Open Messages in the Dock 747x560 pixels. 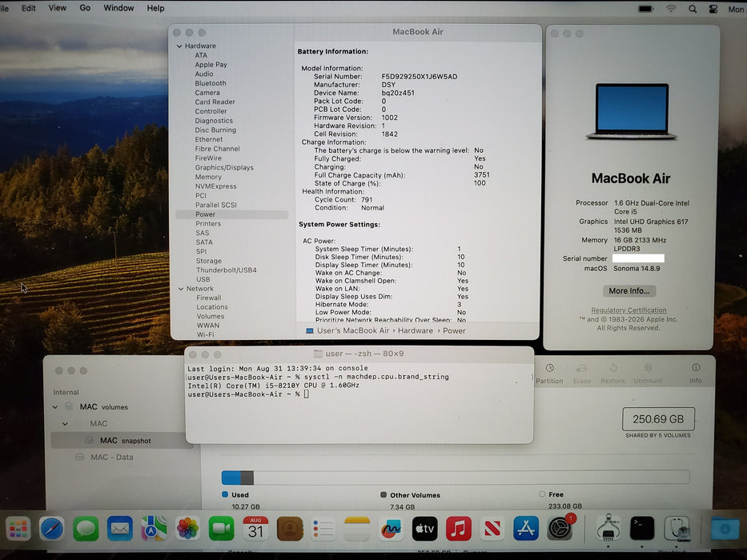pos(86,529)
